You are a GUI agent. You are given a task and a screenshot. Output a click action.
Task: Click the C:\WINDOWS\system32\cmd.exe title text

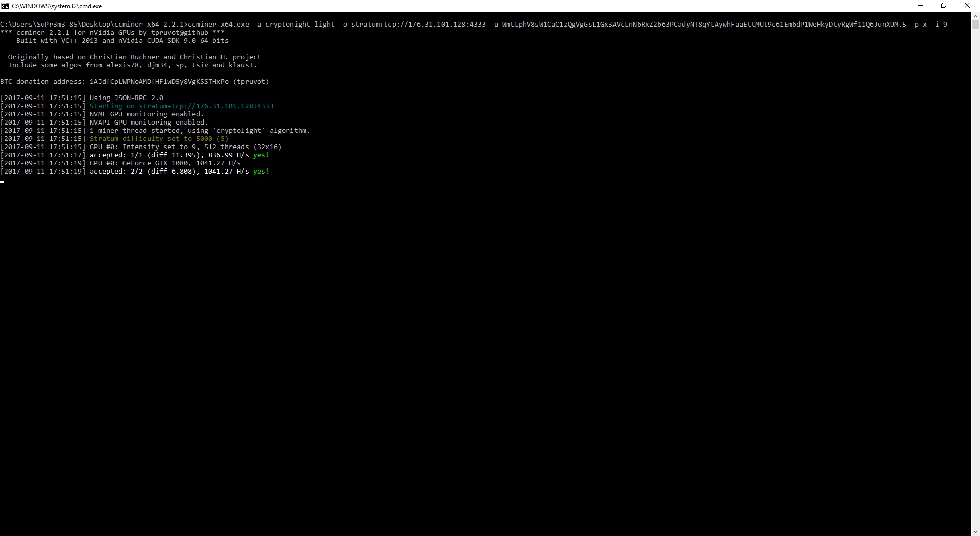(x=57, y=6)
